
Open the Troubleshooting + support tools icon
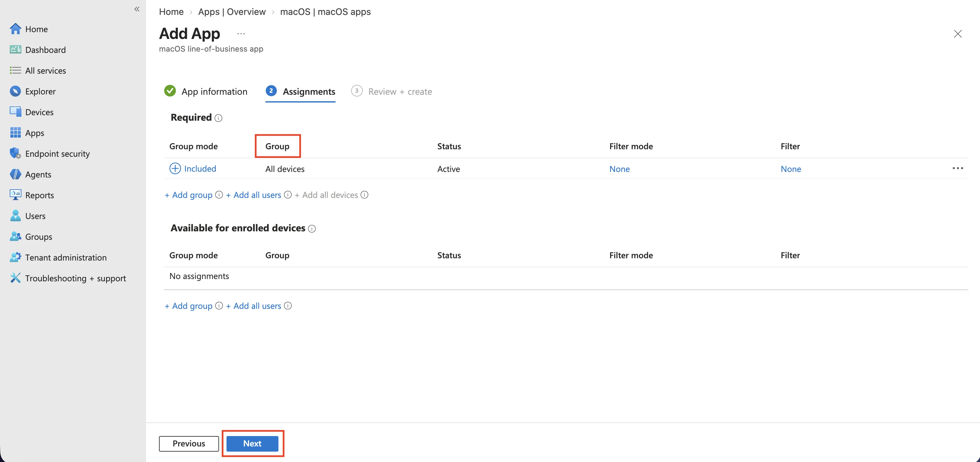pyautogui.click(x=15, y=278)
